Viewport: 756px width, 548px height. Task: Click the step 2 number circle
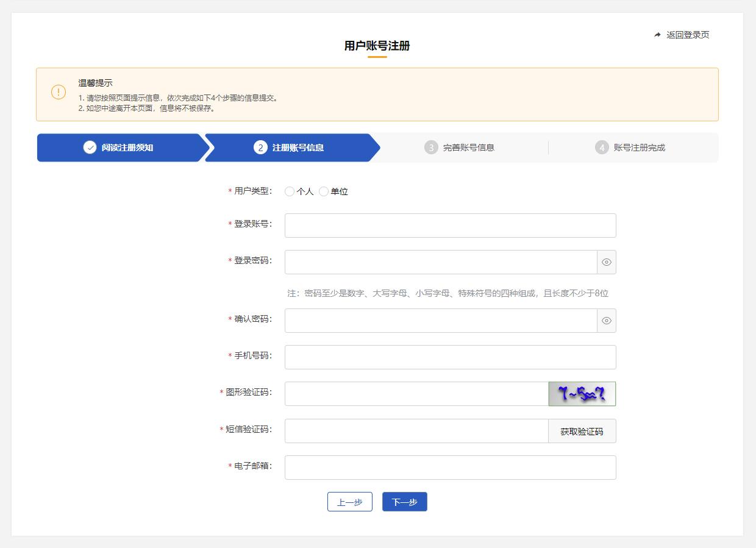pos(260,148)
